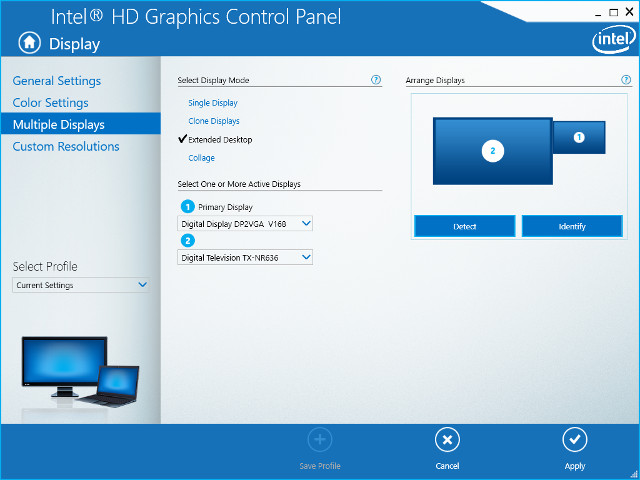
Task: Choose Clone Displays mode
Action: (x=214, y=121)
